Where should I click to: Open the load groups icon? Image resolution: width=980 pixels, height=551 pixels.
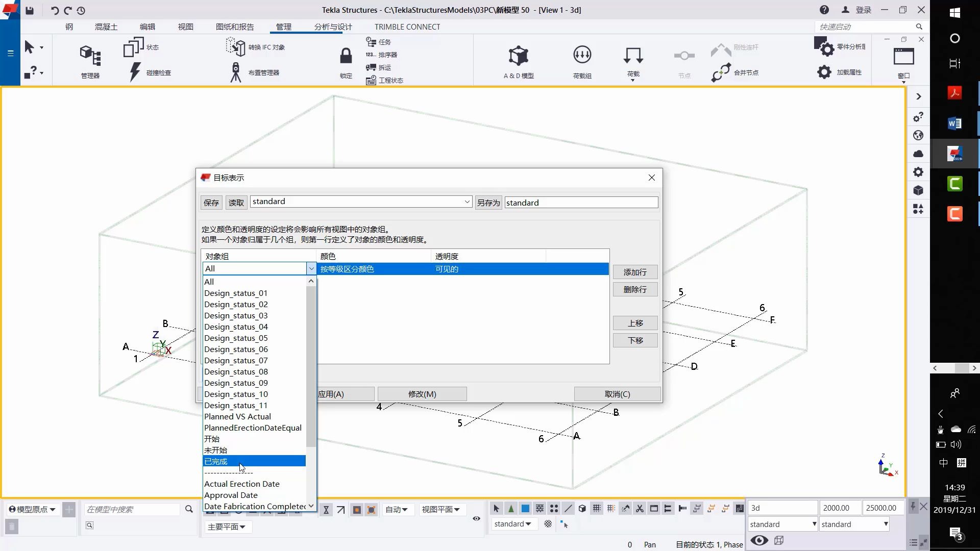[x=582, y=55]
